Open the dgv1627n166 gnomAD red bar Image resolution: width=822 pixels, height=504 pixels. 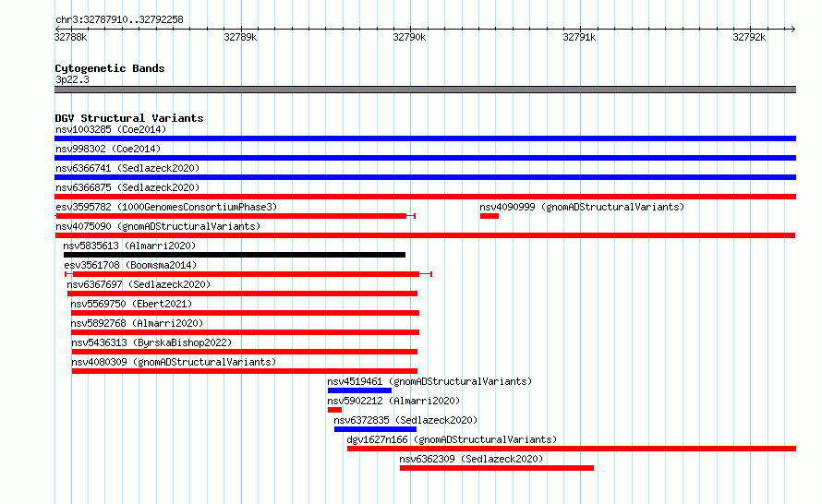572,449
